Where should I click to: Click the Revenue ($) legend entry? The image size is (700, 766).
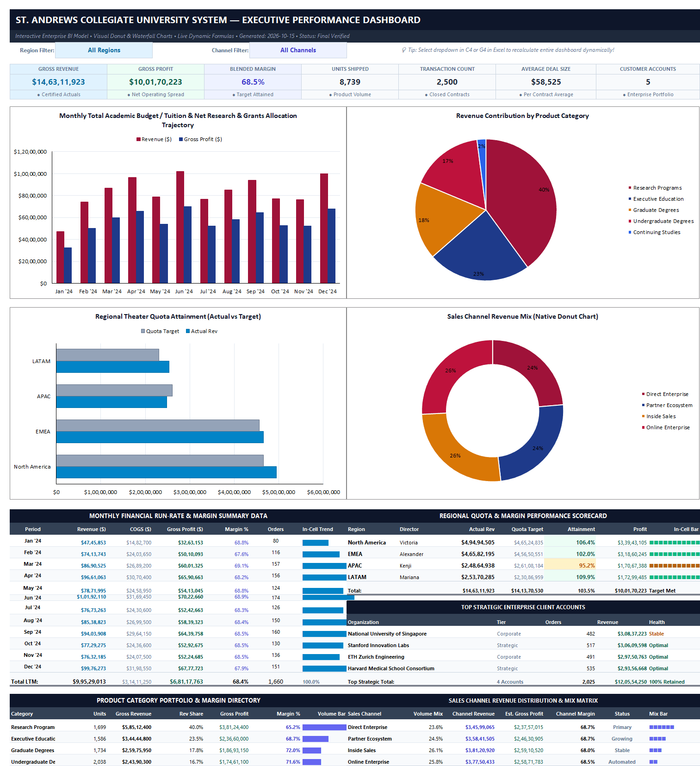(x=154, y=139)
